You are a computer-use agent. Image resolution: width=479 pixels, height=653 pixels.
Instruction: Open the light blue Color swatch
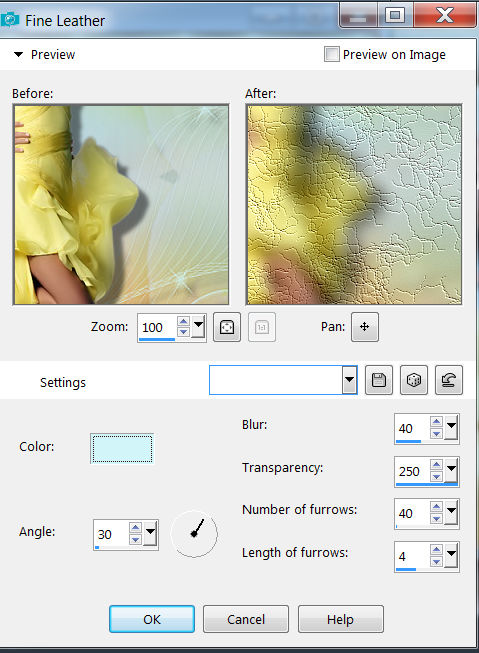pyautogui.click(x=122, y=449)
